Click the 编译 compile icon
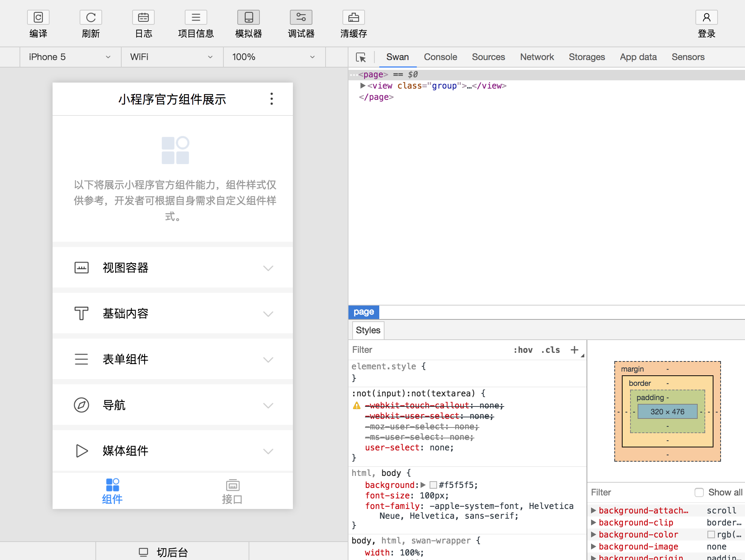The height and width of the screenshot is (560, 745). point(38,17)
